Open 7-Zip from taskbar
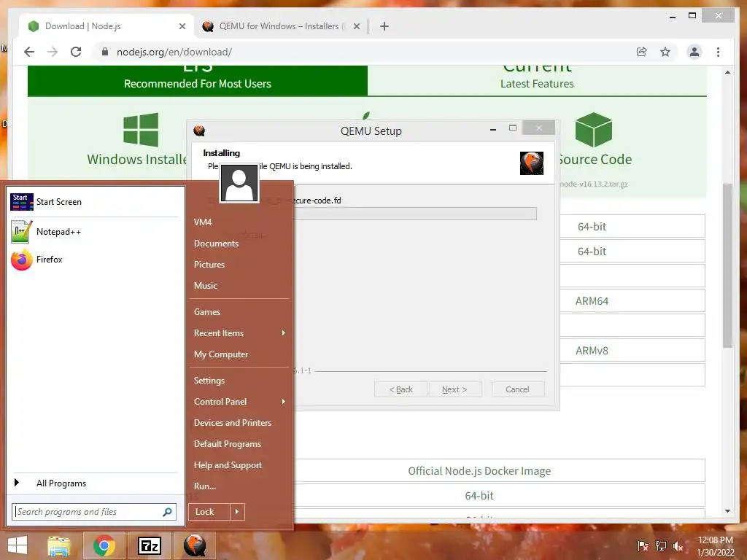Screen dimensions: 747x560 click(149, 545)
